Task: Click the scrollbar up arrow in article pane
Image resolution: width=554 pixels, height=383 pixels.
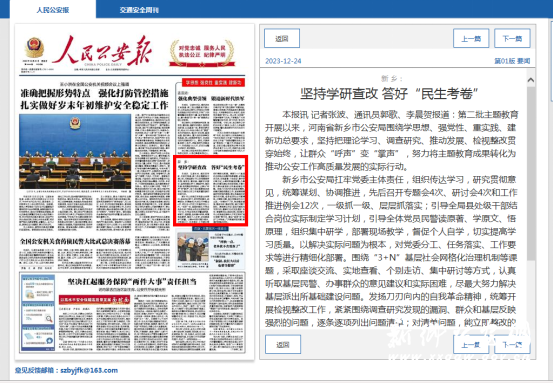Action: tap(530, 80)
